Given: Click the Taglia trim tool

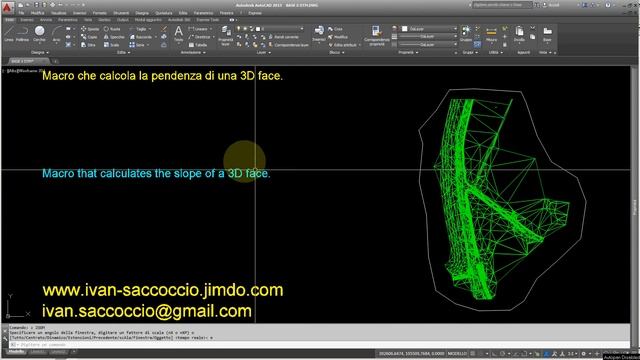Looking at the screenshot, I should click(x=139, y=29).
